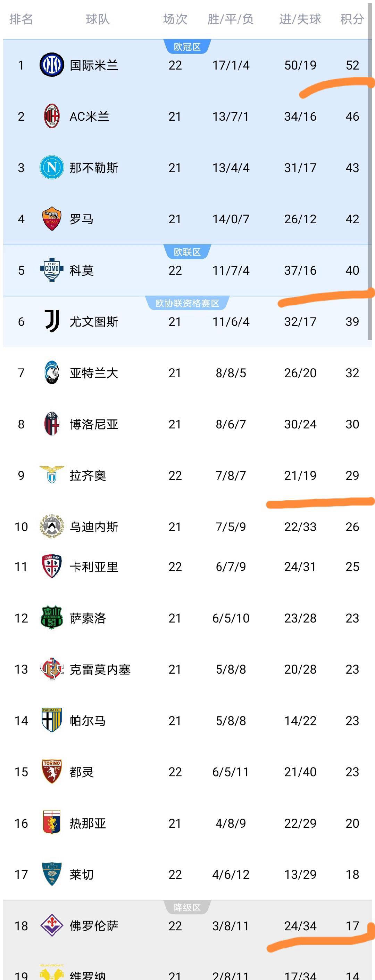Image resolution: width=375 pixels, height=980 pixels.
Task: Select the Atalanta club crest
Action: click(52, 372)
